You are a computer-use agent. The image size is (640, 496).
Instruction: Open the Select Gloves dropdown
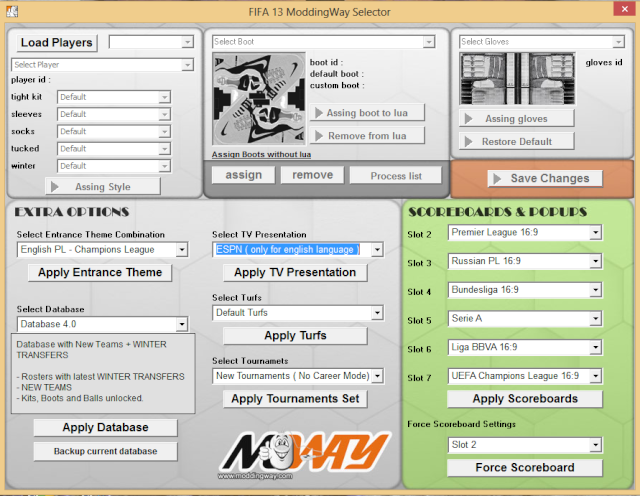542,42
